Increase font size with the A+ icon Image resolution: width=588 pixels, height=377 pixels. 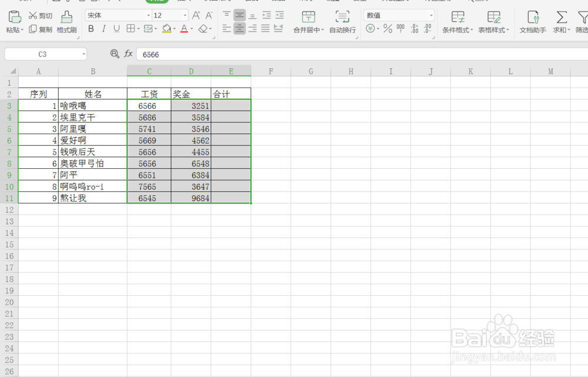tap(196, 15)
